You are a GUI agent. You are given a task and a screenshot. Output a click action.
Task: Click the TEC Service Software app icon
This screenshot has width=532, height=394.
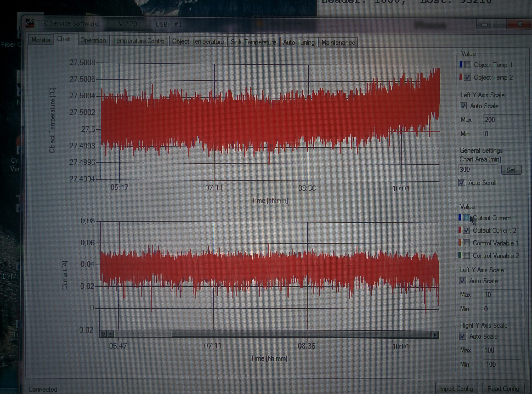[x=30, y=23]
